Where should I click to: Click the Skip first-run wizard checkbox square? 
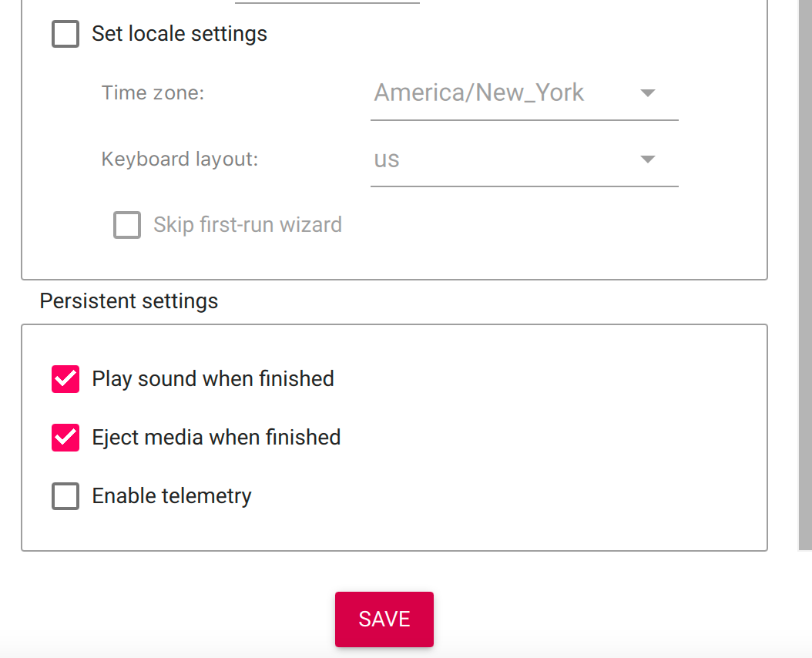coord(127,224)
